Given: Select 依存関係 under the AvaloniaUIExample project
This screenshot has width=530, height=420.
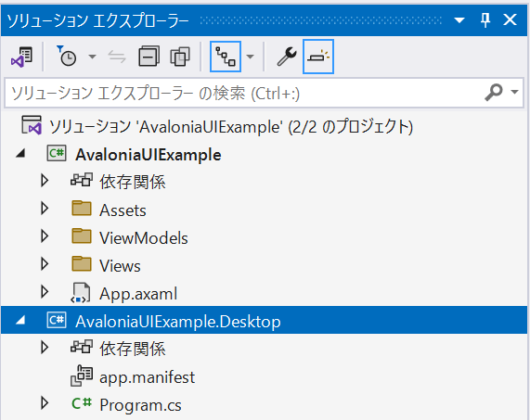Looking at the screenshot, I should point(133,182).
